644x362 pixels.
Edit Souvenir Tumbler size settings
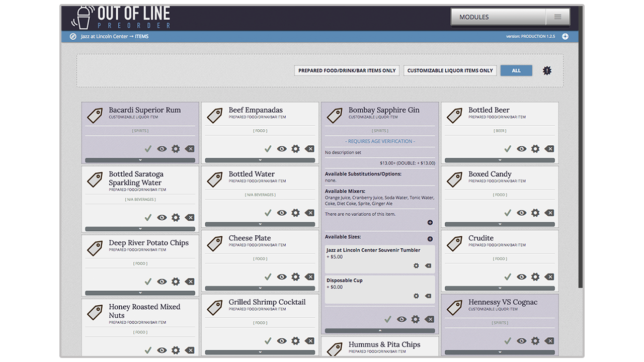click(416, 265)
